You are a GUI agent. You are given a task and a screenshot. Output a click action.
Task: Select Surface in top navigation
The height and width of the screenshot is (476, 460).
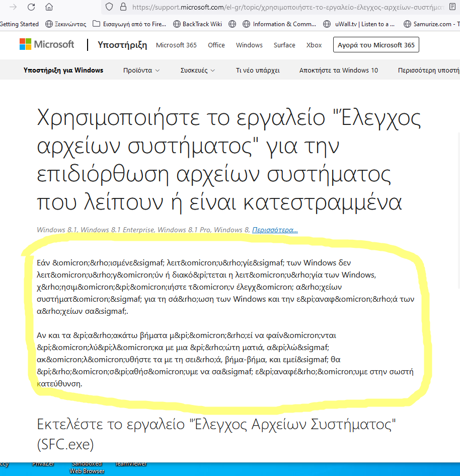click(x=284, y=45)
